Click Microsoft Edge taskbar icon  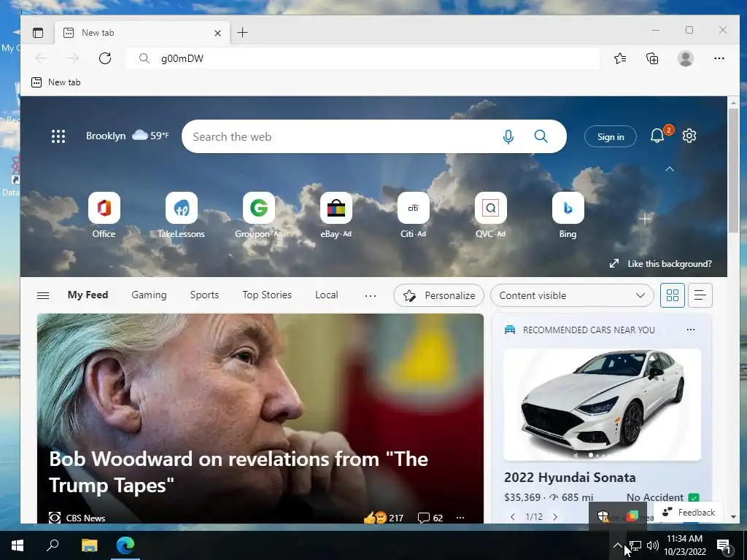click(125, 545)
